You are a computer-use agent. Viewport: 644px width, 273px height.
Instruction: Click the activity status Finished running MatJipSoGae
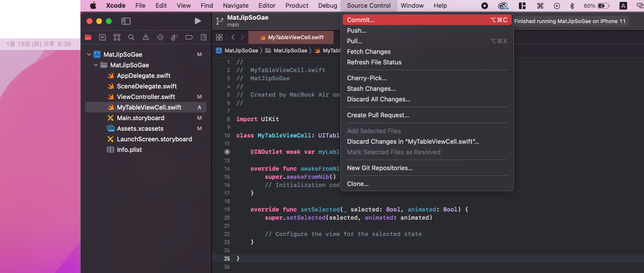[570, 21]
